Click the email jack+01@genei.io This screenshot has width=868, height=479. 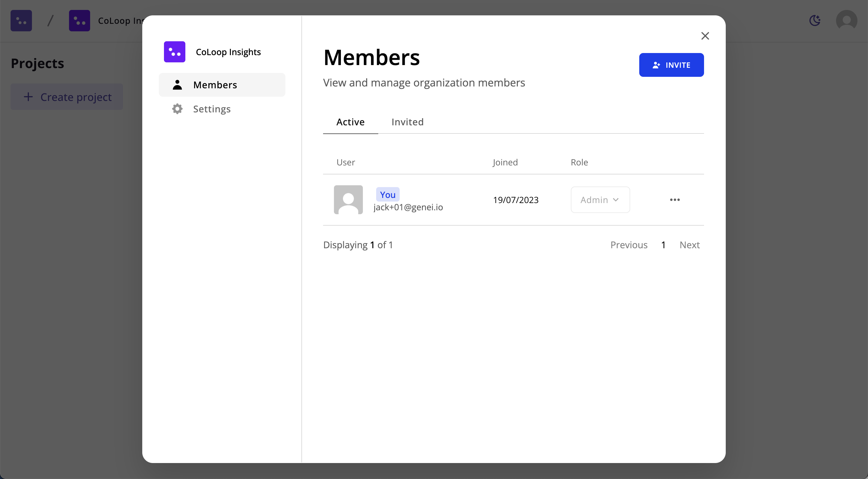coord(408,207)
